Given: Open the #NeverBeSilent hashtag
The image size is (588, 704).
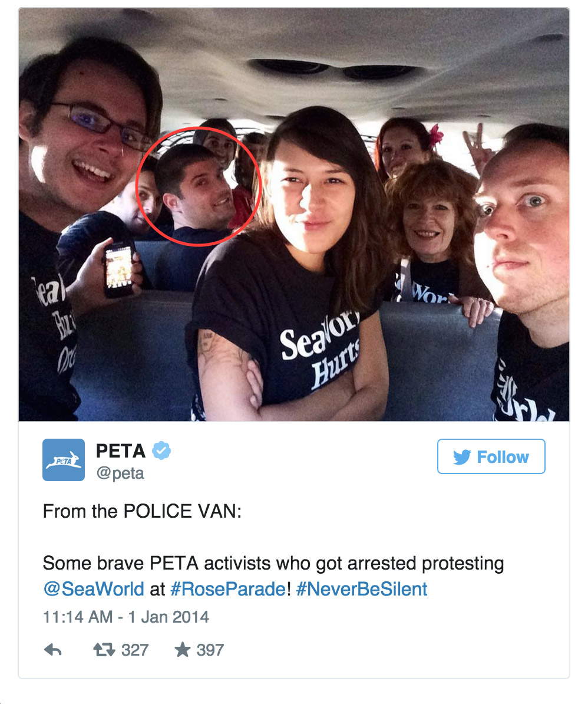Looking at the screenshot, I should pos(362,588).
